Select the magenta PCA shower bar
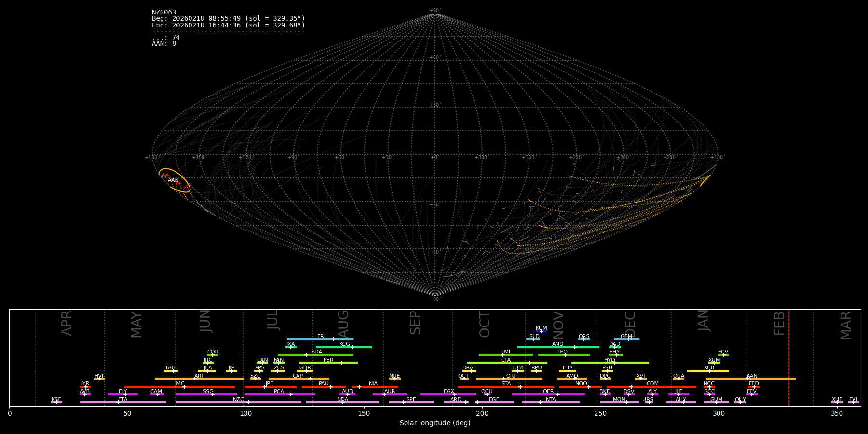This screenshot has width=868, height=434. click(x=280, y=394)
